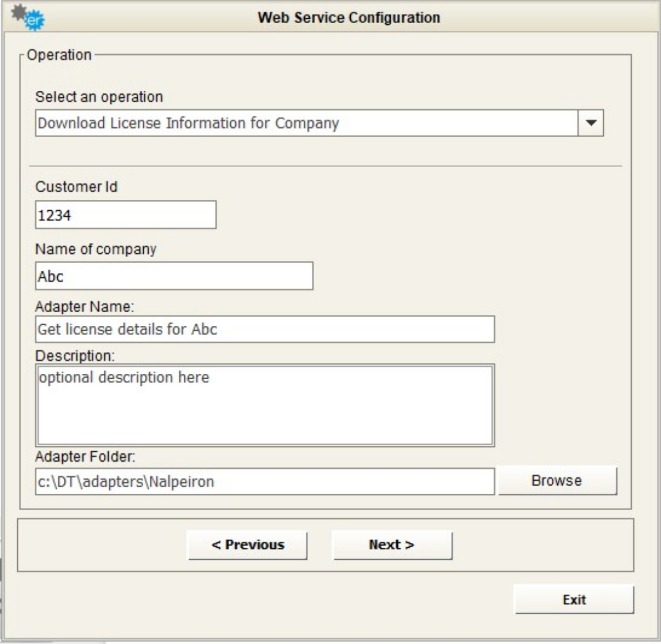Select the Adapter Name text field

point(264,329)
